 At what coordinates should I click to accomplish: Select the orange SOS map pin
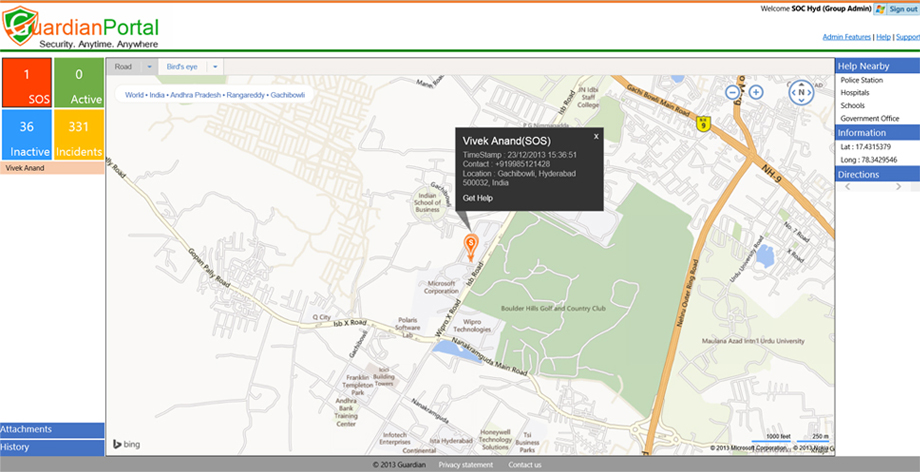(471, 247)
